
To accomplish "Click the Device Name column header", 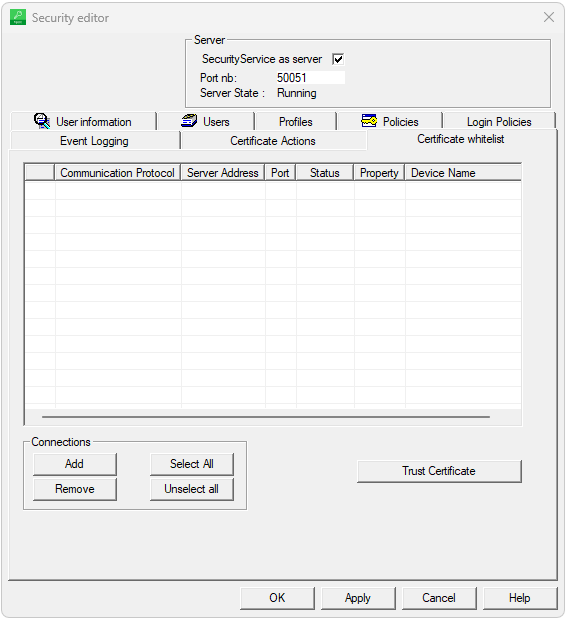I will click(x=463, y=173).
